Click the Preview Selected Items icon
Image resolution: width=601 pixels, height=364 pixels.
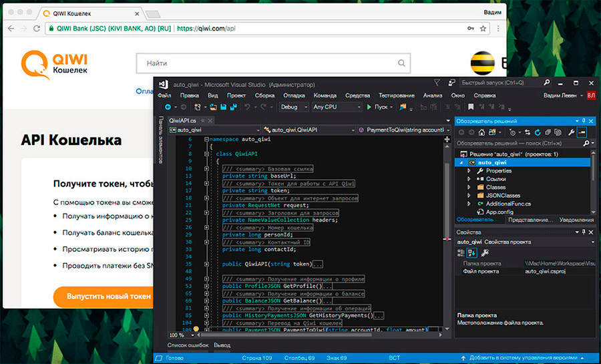click(x=582, y=132)
